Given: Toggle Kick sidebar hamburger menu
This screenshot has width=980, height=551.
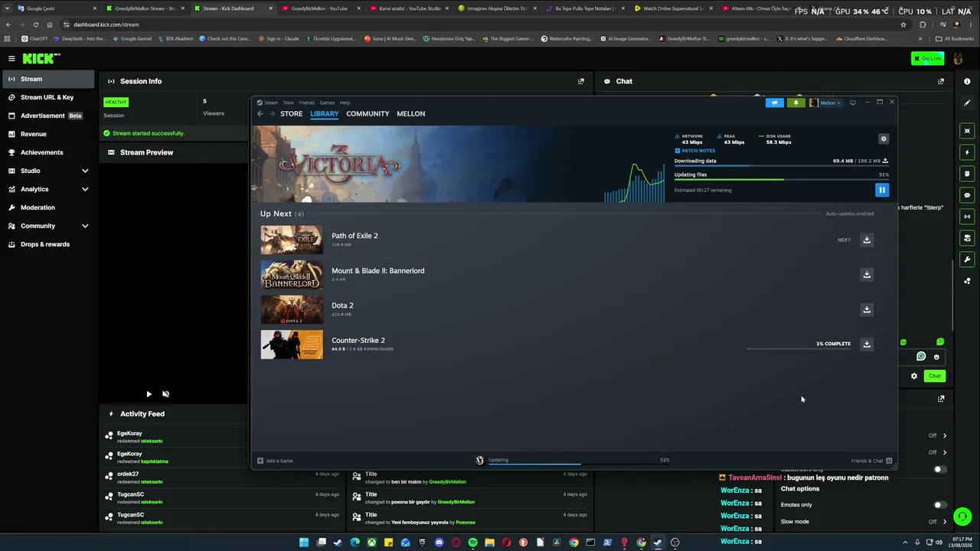Looking at the screenshot, I should 11,58.
